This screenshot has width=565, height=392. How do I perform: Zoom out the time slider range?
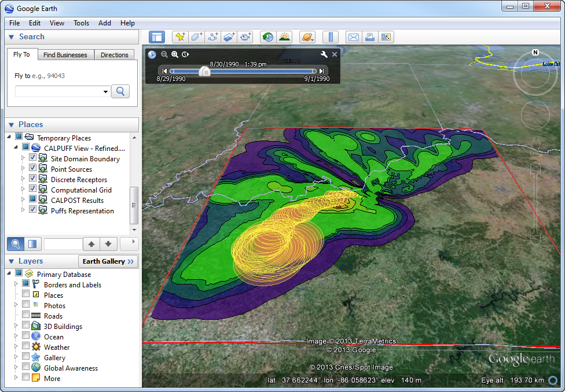(164, 54)
